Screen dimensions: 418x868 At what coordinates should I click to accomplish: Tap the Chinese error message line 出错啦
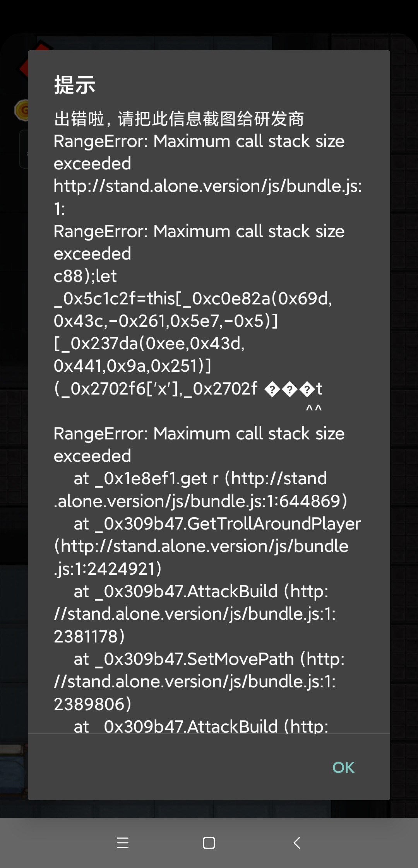coord(179,119)
